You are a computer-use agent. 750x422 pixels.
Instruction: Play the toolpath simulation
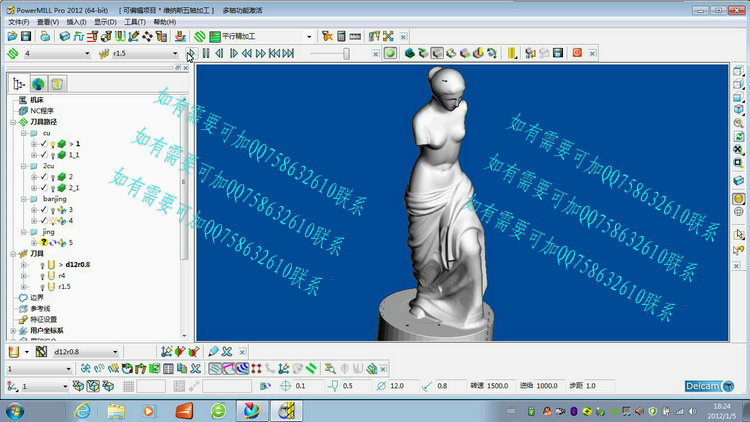pos(191,53)
